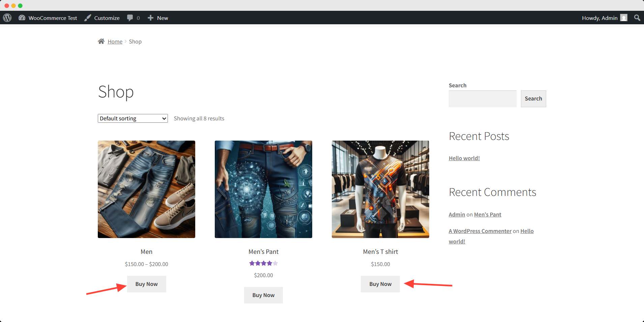Viewport: 644px width, 322px height.
Task: Click the Home breadcrumb link
Action: (x=115, y=41)
